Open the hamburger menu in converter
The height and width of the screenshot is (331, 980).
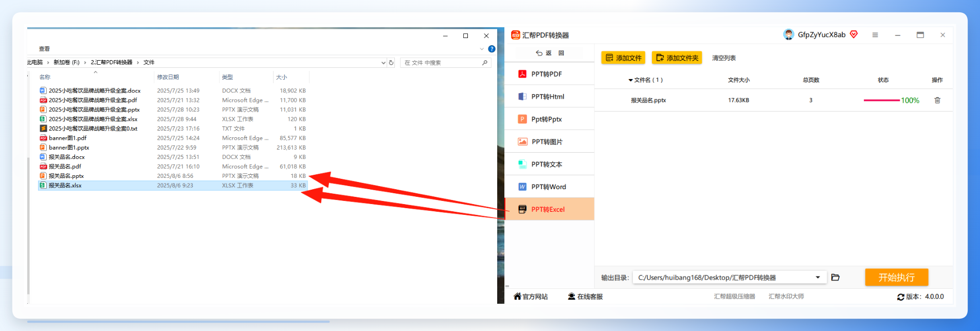pos(875,35)
